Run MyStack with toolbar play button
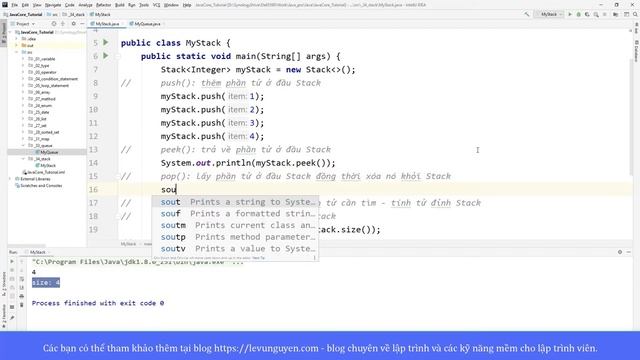This screenshot has height=360, width=640. point(570,14)
